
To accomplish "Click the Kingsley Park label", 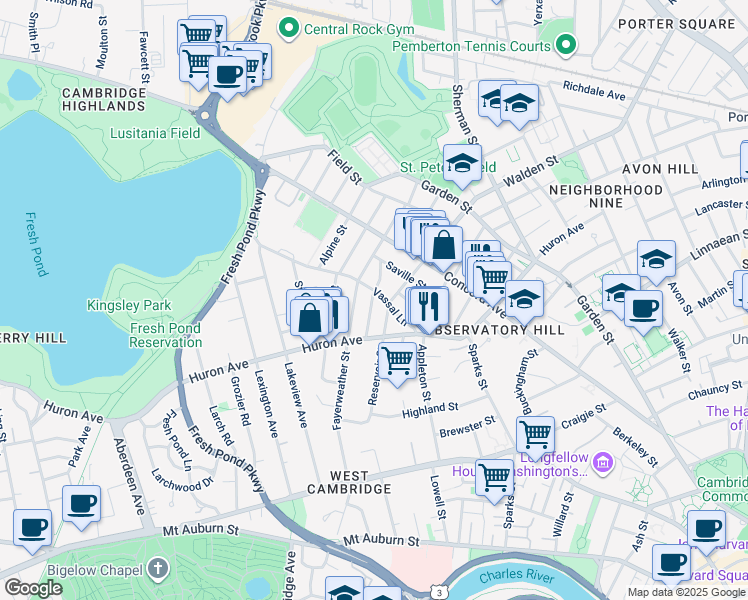I will click(x=129, y=305).
